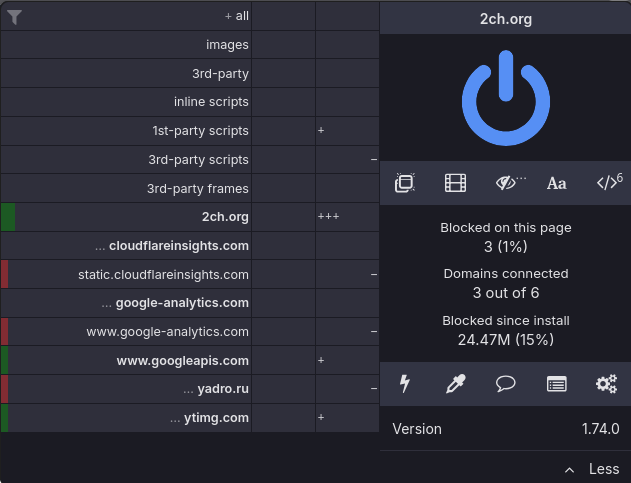
Task: Enter element zapper mode lightning icon
Action: [x=405, y=384]
